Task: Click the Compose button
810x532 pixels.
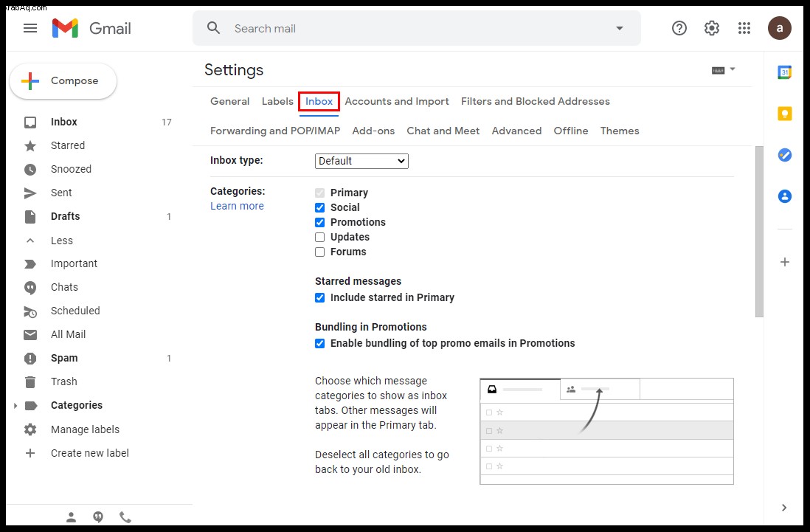Action: (63, 80)
